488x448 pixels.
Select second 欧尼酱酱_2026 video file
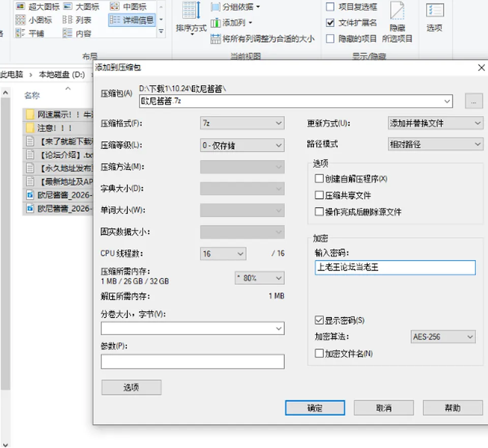[58, 208]
